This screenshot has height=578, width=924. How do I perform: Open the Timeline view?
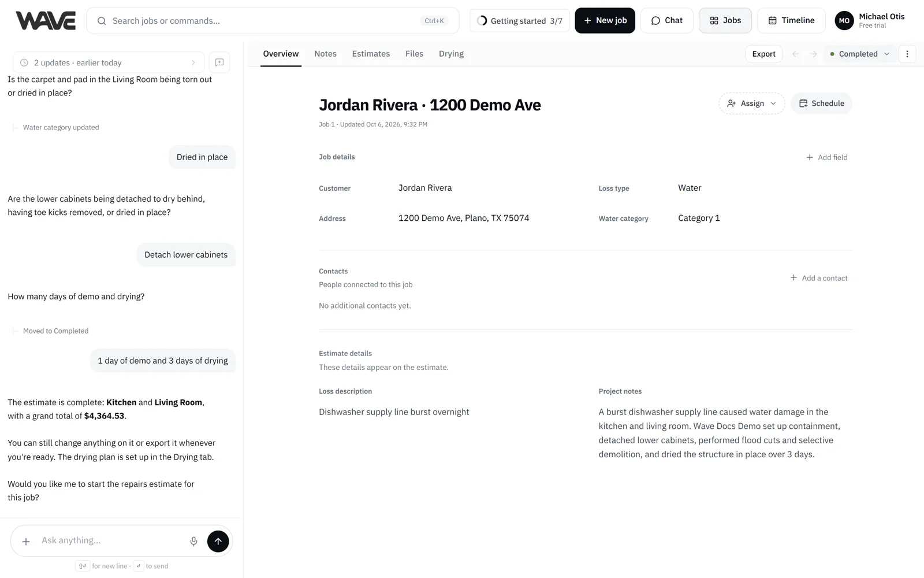(x=791, y=21)
